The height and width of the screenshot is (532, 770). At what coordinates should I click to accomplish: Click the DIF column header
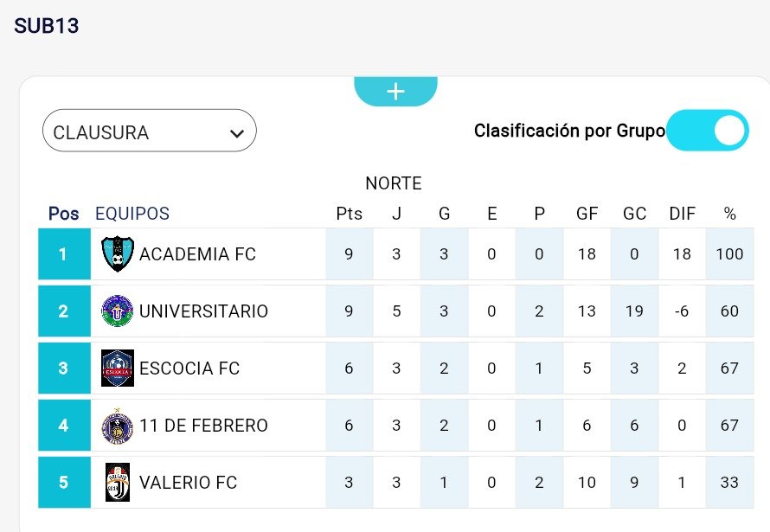682,214
